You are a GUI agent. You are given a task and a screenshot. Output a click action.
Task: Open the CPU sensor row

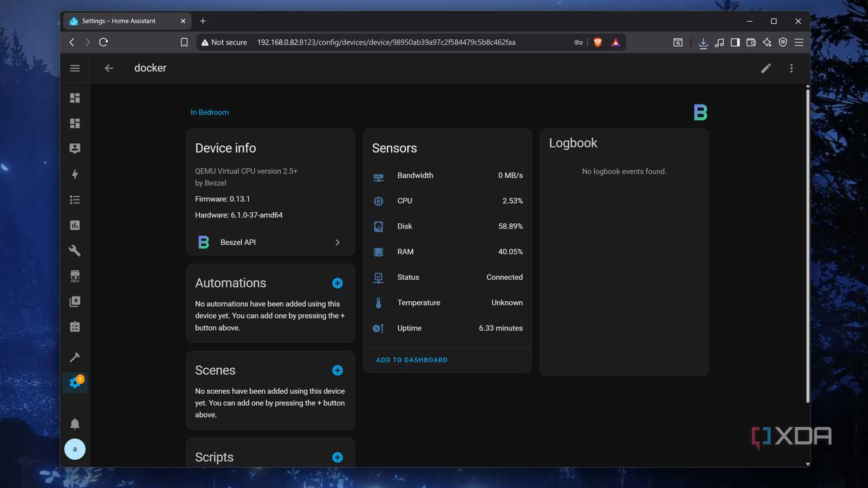click(447, 201)
